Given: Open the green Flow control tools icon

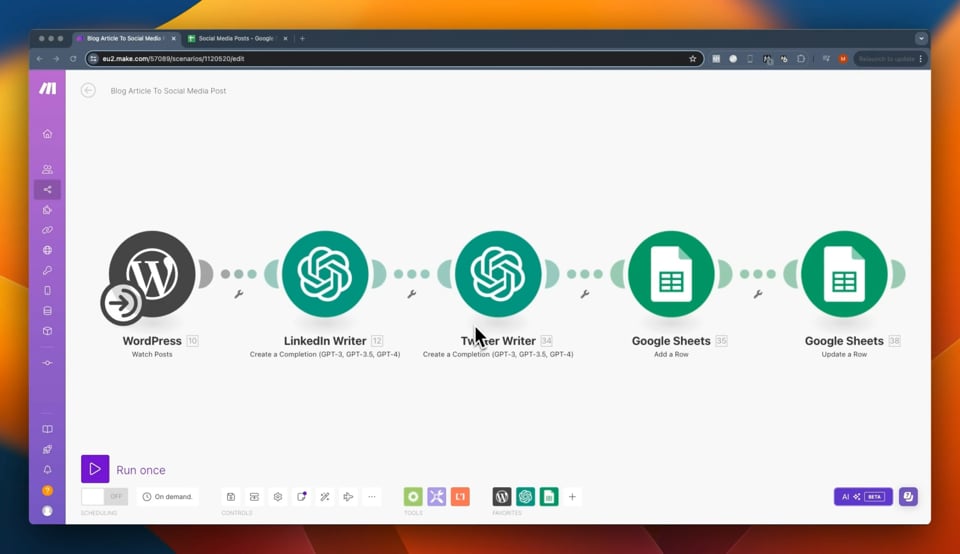Looking at the screenshot, I should [413, 496].
